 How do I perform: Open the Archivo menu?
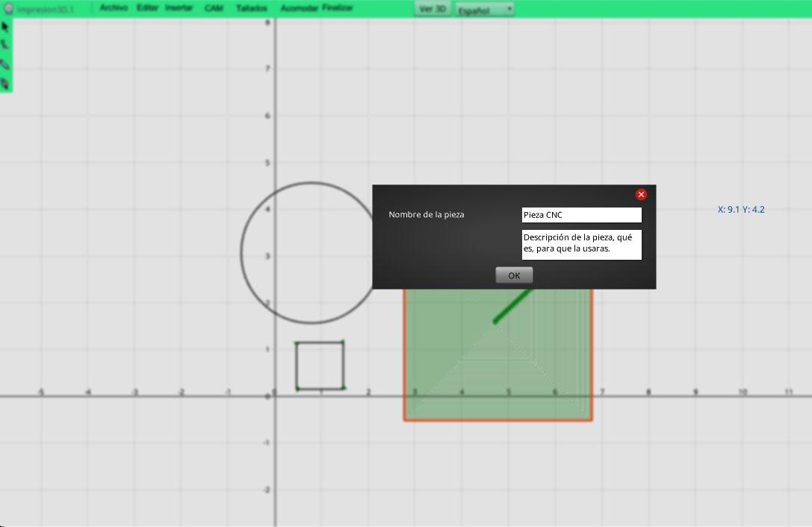tap(114, 8)
